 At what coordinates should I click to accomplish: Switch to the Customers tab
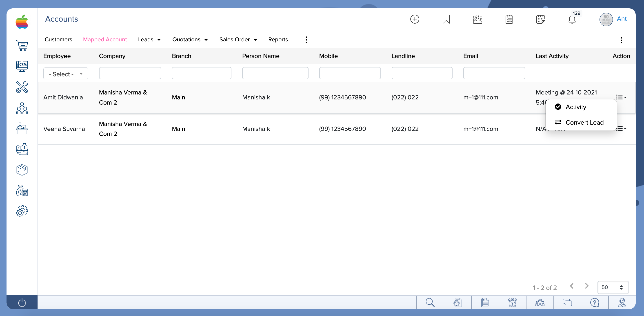(58, 40)
